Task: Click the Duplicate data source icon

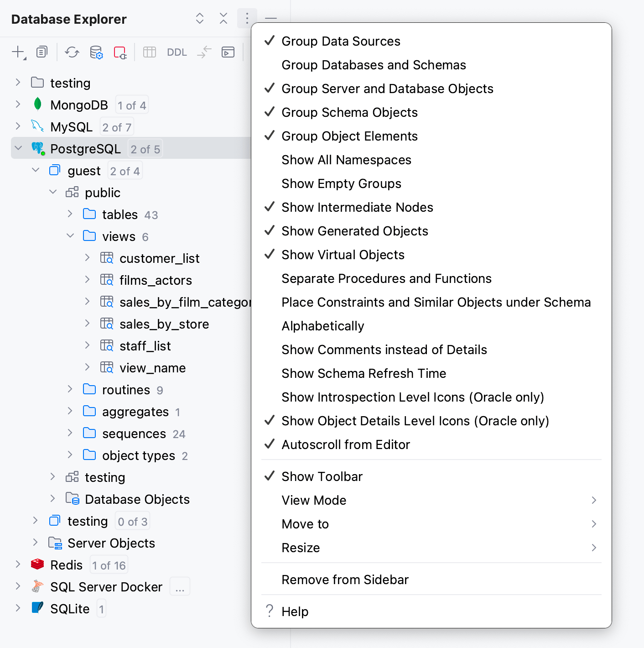Action: [x=42, y=52]
